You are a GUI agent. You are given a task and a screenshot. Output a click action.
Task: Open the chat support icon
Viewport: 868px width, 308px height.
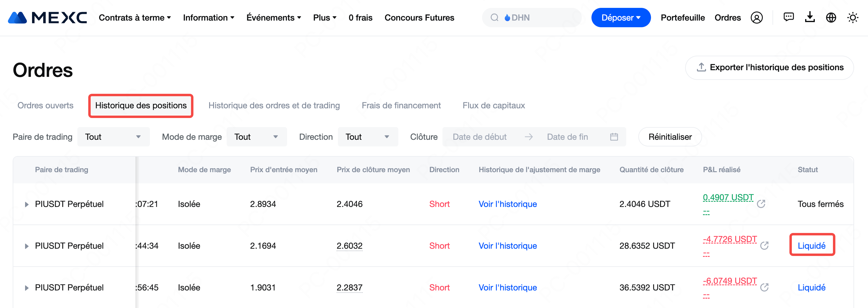pyautogui.click(x=789, y=17)
